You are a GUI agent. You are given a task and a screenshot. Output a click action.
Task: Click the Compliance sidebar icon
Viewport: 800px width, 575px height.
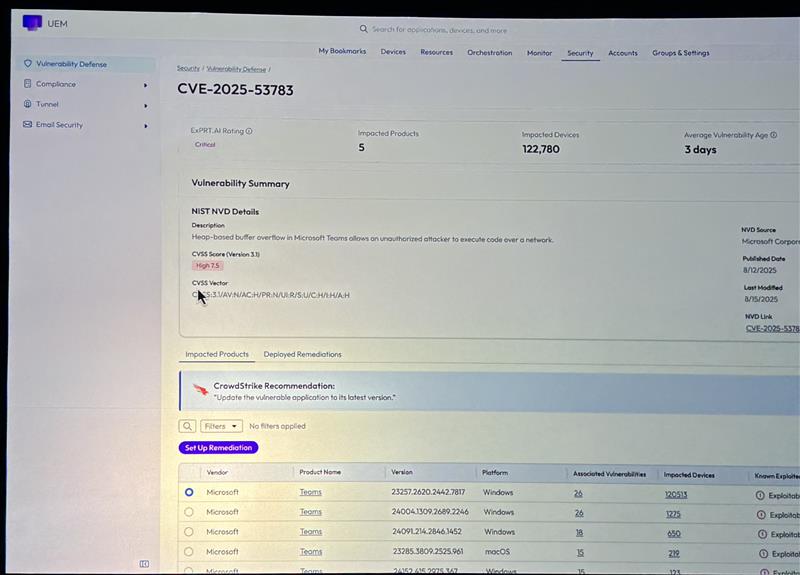click(28, 84)
